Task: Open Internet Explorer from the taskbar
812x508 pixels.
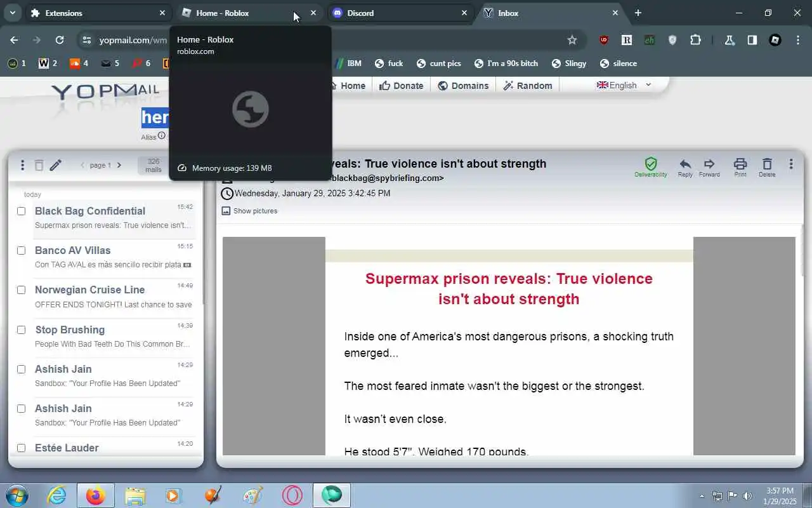Action: coord(57,495)
